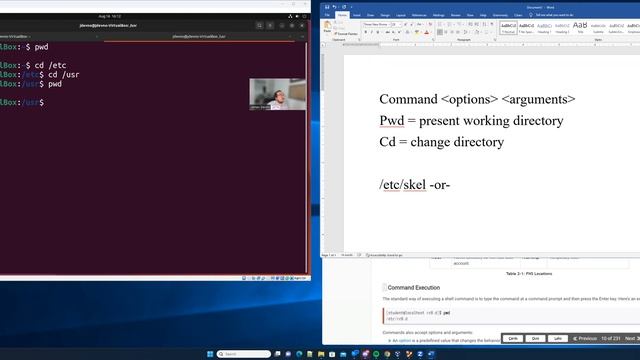The height and width of the screenshot is (360, 640).
Task: Expand the Paragraph dialog launcher
Action: (495, 40)
